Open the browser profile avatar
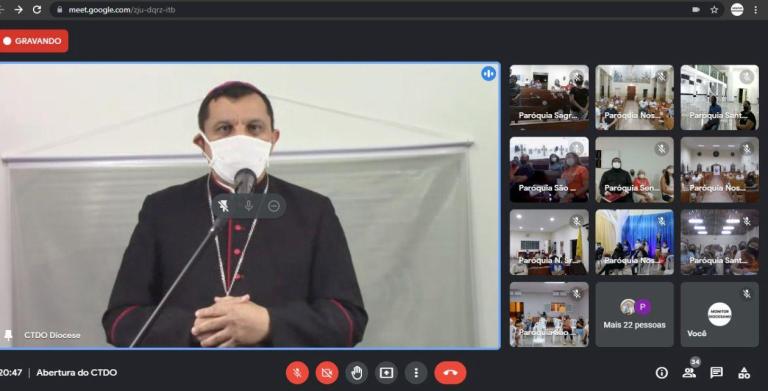 tap(737, 9)
